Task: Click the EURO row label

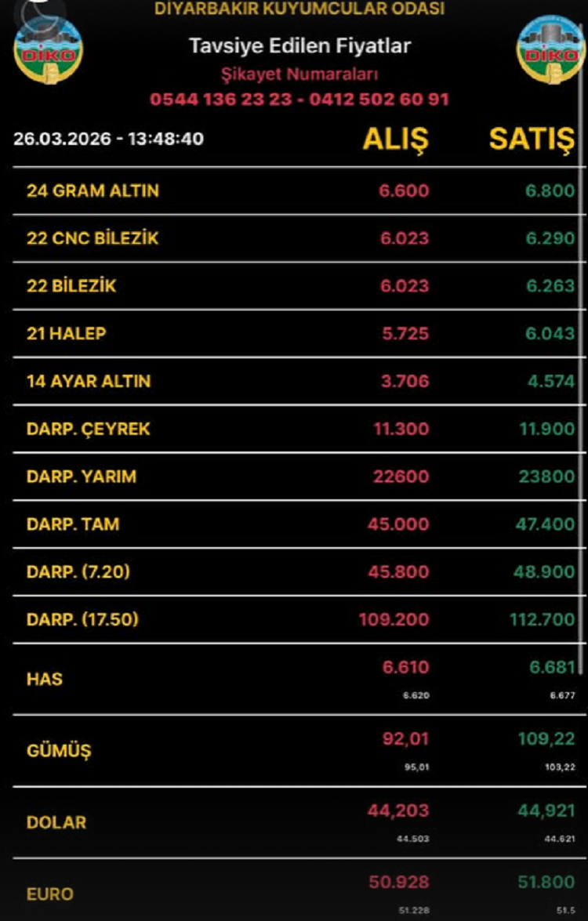Action: (x=50, y=894)
